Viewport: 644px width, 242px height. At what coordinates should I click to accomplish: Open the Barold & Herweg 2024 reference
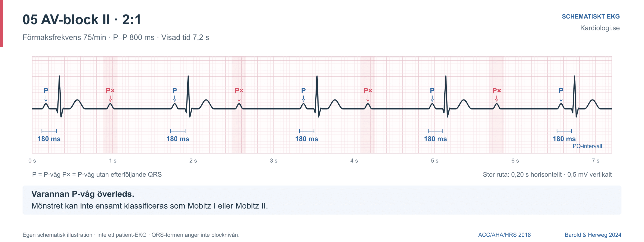click(593, 235)
